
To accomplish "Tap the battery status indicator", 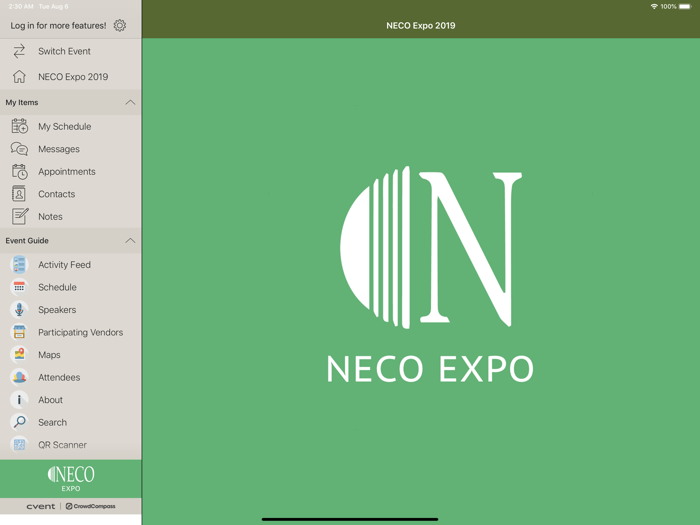I will click(685, 6).
